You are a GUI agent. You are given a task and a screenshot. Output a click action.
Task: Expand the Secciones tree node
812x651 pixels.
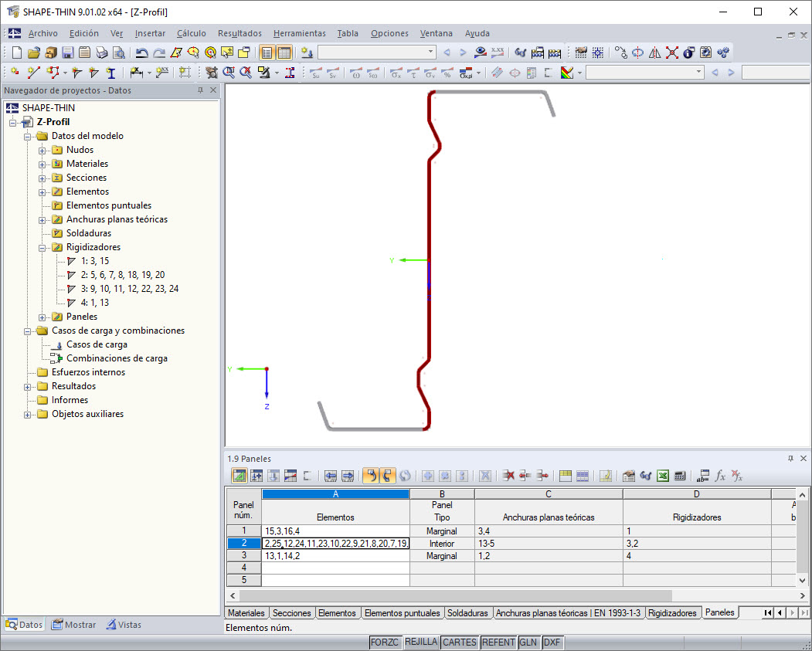coord(42,178)
